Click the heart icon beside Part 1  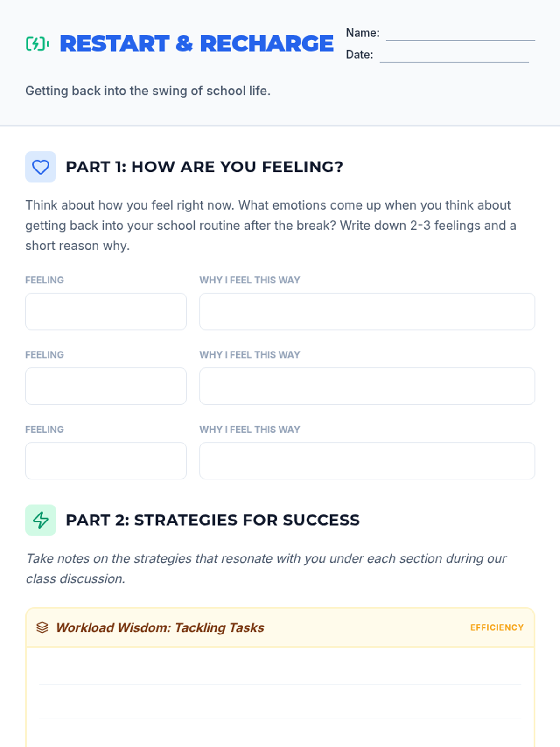click(x=41, y=167)
